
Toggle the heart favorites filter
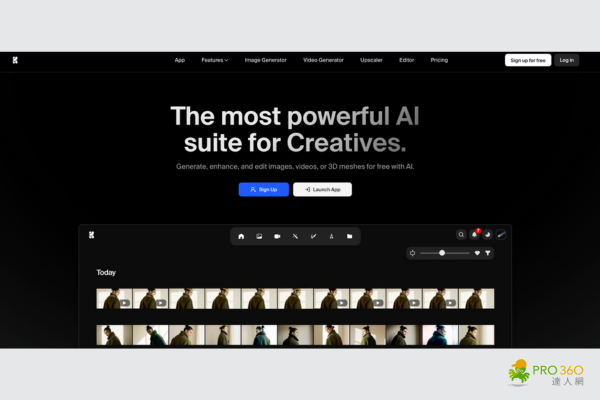tap(477, 253)
